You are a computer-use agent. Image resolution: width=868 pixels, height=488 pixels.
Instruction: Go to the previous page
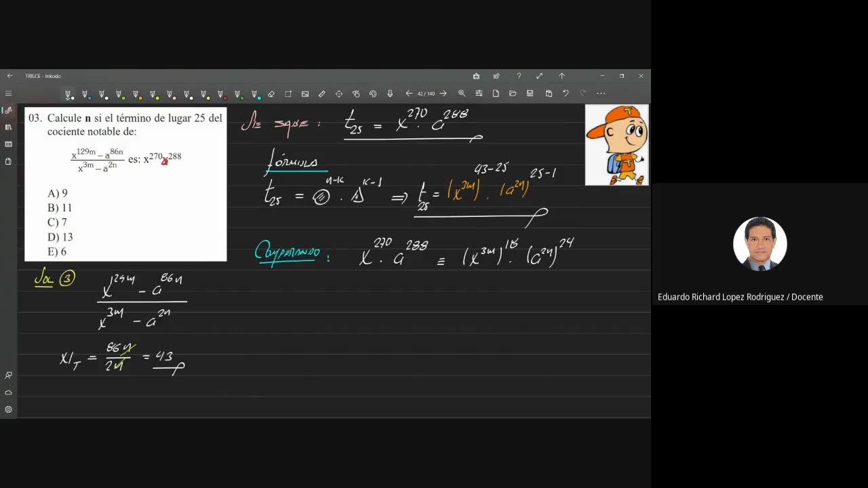409,94
